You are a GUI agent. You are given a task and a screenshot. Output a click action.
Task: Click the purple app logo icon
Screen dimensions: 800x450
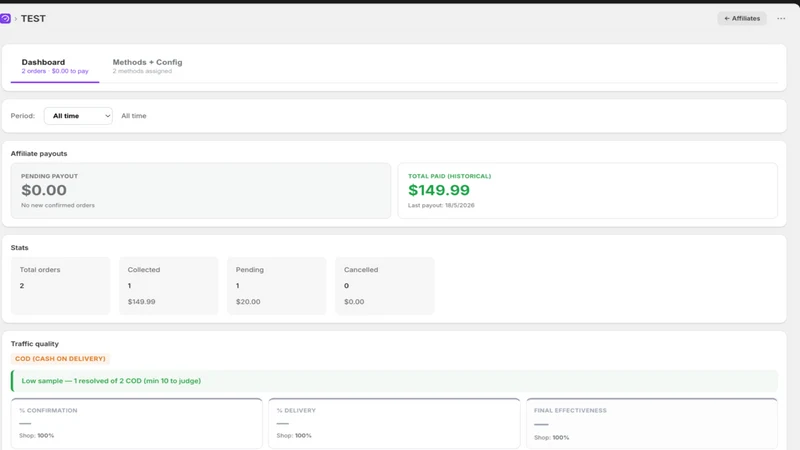[5, 18]
